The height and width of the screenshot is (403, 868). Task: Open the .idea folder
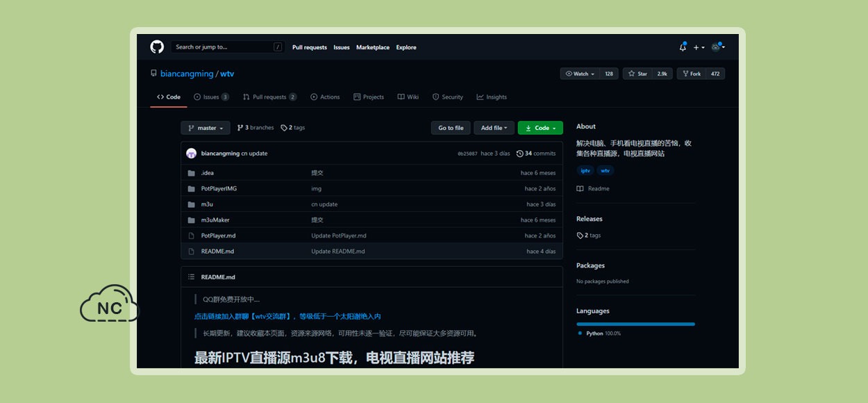tap(208, 173)
